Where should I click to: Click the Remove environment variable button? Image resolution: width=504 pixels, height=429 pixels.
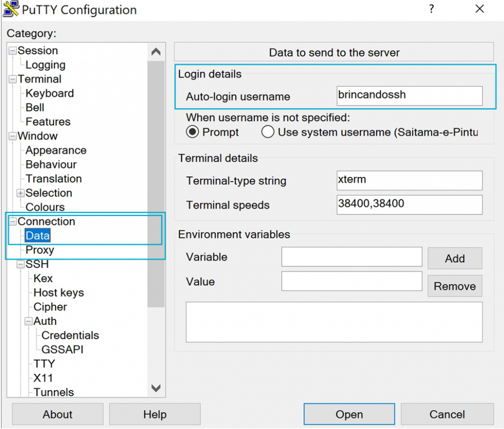[x=455, y=286]
